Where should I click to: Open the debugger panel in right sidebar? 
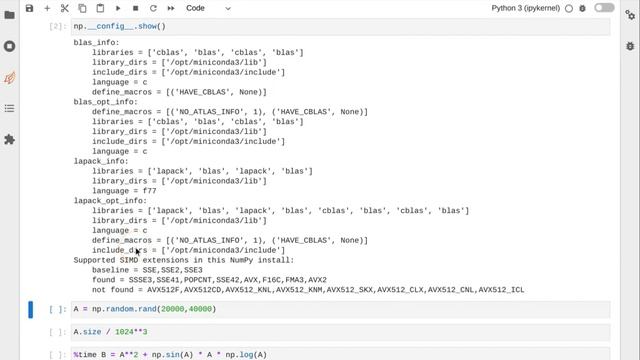tap(630, 46)
